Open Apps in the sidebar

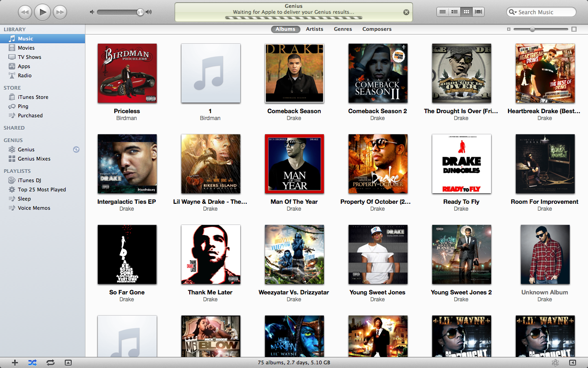42,66
